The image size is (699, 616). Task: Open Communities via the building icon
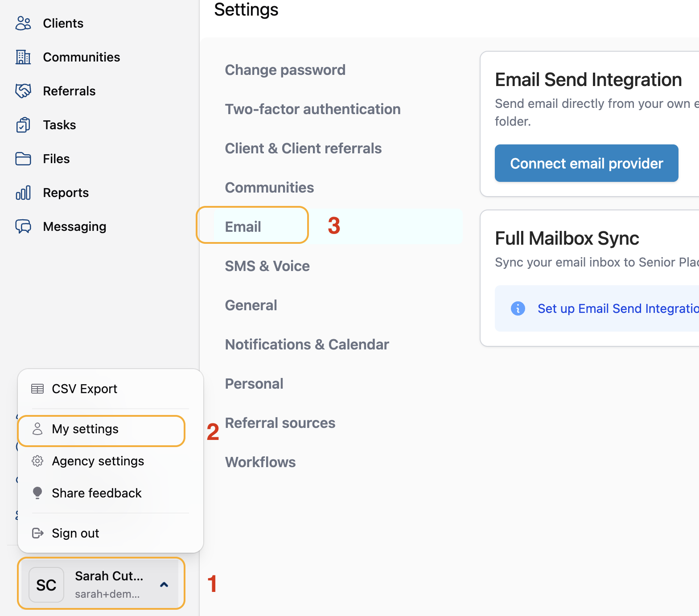[x=23, y=57]
